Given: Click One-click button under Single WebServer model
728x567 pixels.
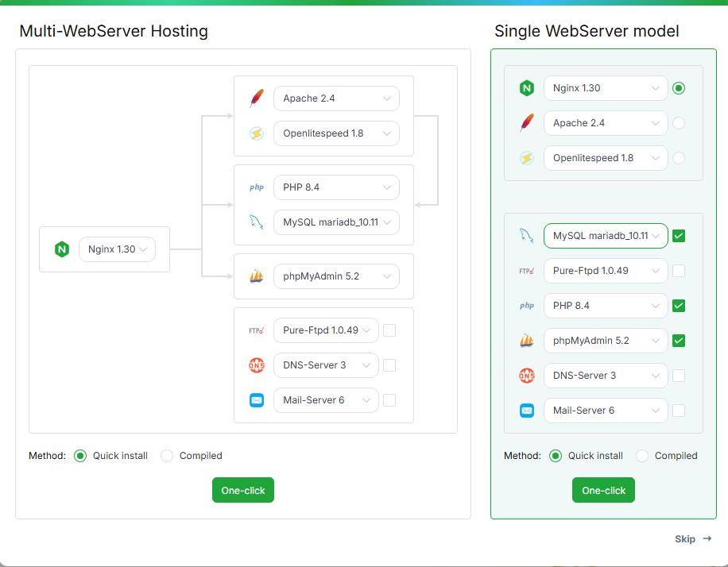Looking at the screenshot, I should point(603,490).
